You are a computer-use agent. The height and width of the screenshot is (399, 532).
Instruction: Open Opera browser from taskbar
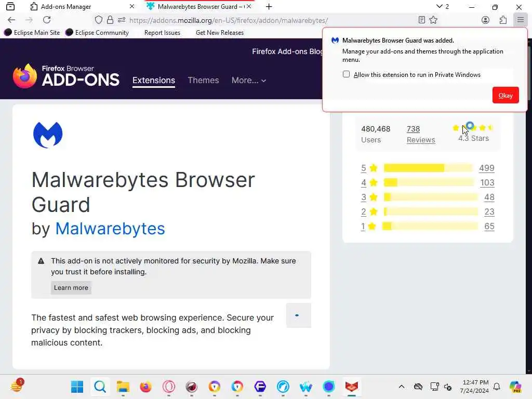click(169, 387)
